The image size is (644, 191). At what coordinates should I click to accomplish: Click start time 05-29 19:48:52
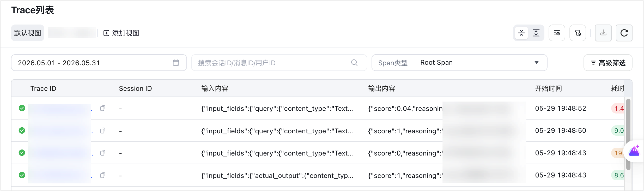pyautogui.click(x=561, y=108)
